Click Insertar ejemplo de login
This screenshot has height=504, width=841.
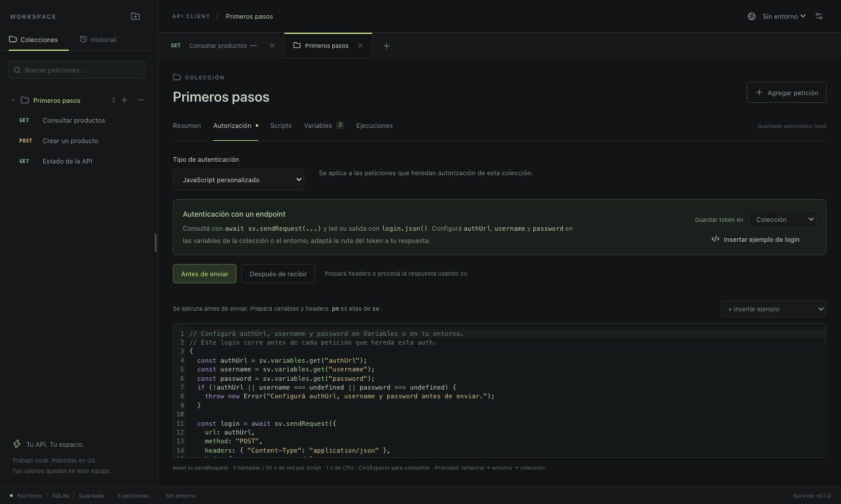point(756,239)
